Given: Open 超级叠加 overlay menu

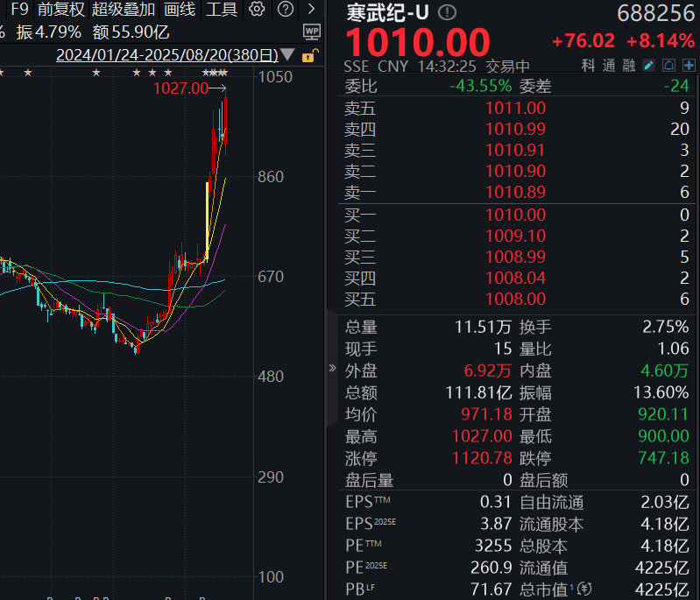Looking at the screenshot, I should (124, 9).
